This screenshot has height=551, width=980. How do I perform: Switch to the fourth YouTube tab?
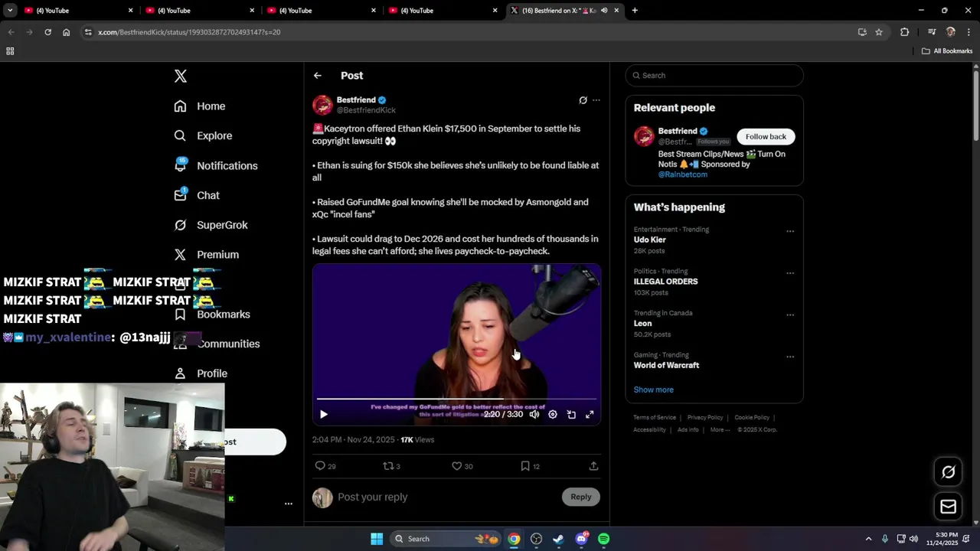[x=443, y=10]
